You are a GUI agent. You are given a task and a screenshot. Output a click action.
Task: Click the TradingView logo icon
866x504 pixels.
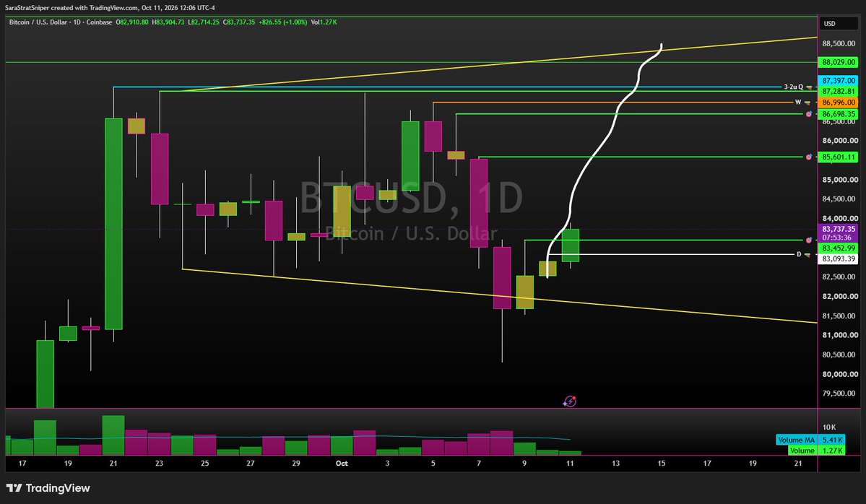[x=14, y=488]
